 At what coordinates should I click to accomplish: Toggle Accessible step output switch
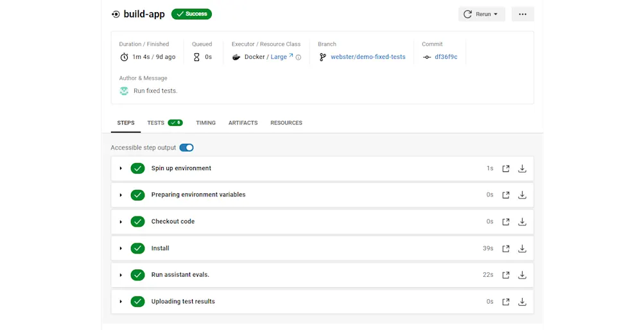[x=186, y=148]
